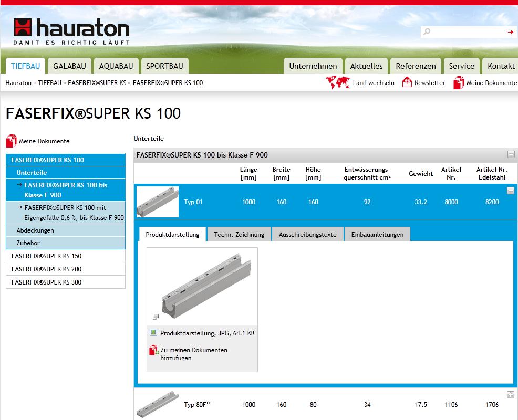518x420 pixels.
Task: Select the Produktdarstellung tab
Action: (x=172, y=234)
